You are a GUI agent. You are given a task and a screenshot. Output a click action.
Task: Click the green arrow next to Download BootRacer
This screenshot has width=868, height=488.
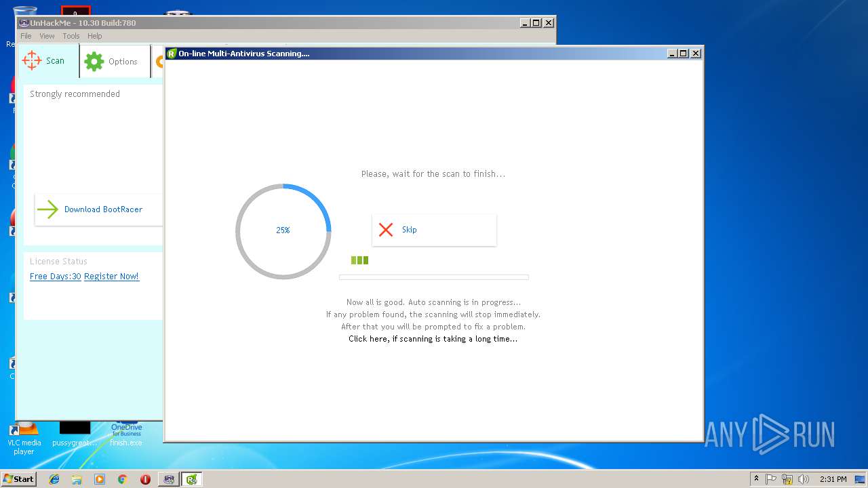click(47, 209)
